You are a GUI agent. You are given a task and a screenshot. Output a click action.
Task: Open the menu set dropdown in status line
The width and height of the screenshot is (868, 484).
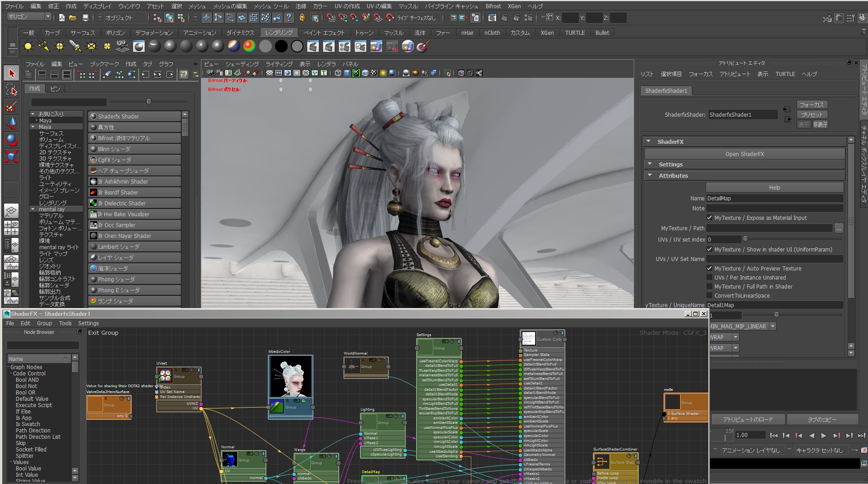pos(29,17)
